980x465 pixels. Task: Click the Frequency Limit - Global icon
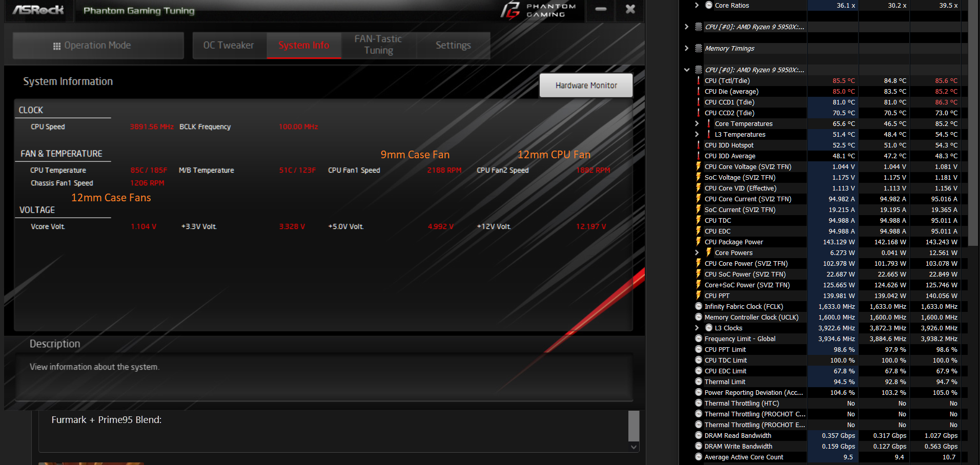tap(699, 339)
